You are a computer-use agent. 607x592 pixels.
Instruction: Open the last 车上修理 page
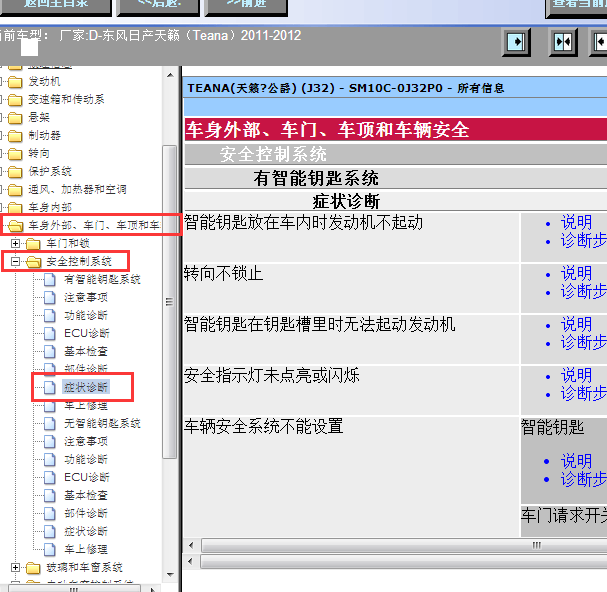(86, 549)
